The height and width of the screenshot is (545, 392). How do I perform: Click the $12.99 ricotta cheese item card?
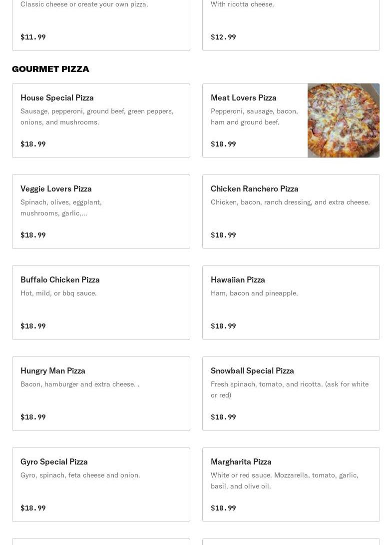(x=291, y=25)
